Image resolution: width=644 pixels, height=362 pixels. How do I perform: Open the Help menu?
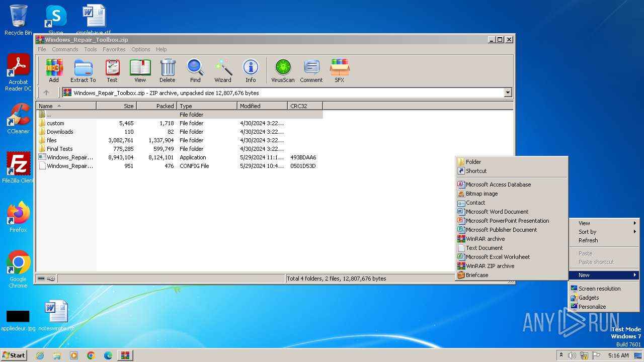[161, 49]
